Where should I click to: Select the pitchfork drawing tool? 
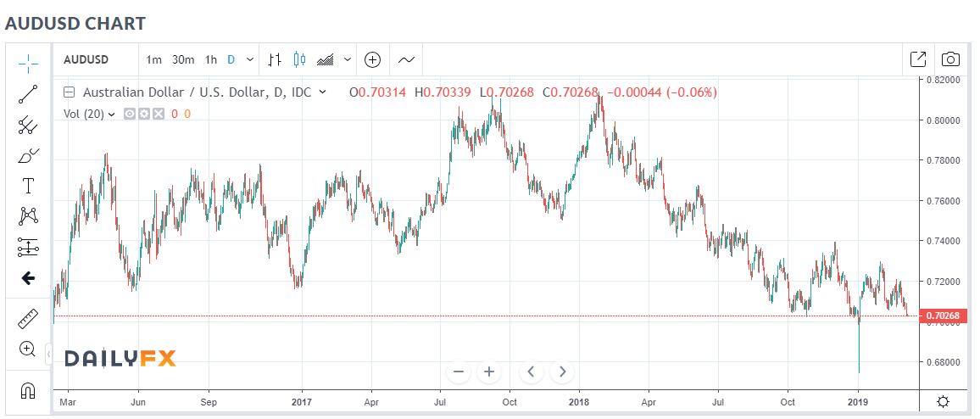[x=28, y=125]
